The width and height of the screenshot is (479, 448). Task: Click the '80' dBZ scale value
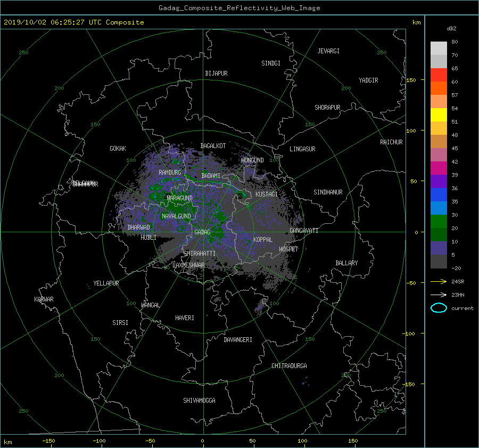click(455, 42)
